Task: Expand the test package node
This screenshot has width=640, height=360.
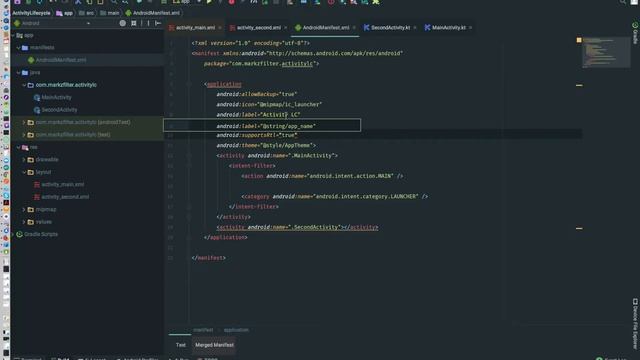Action: [x=24, y=135]
